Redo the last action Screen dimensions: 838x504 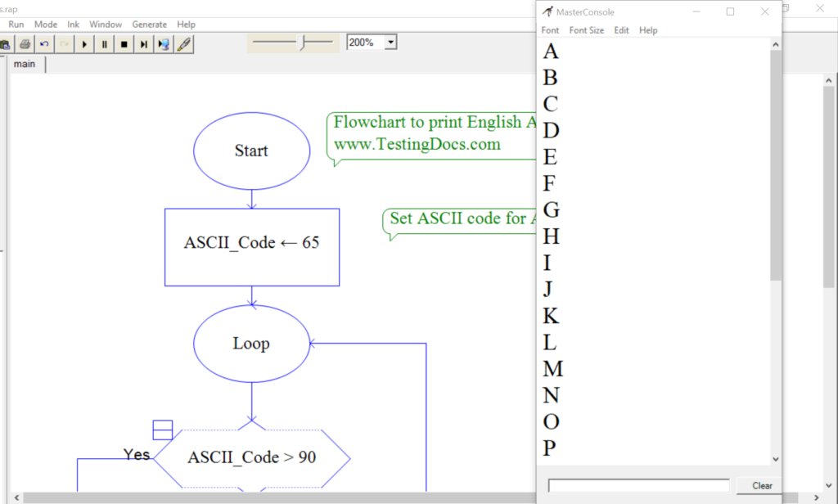pos(64,43)
